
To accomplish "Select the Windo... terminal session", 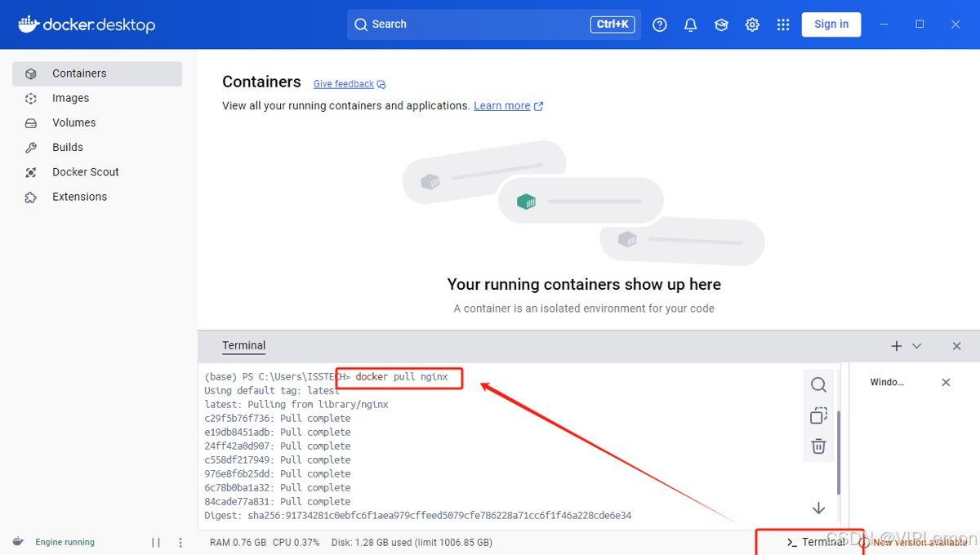I will 888,382.
